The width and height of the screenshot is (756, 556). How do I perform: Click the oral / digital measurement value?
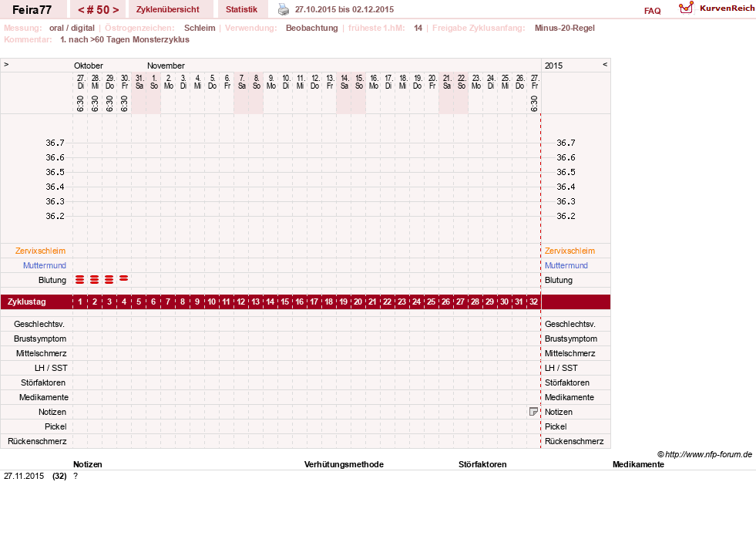72,28
